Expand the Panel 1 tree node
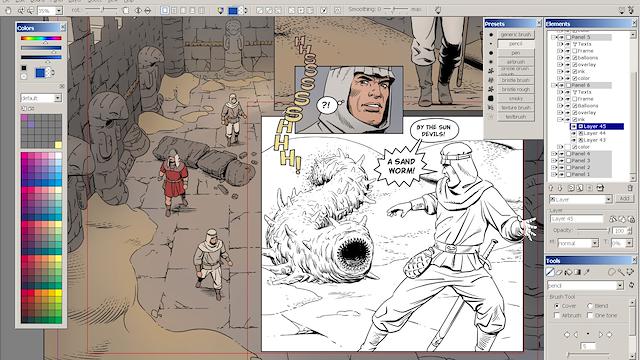 point(554,175)
